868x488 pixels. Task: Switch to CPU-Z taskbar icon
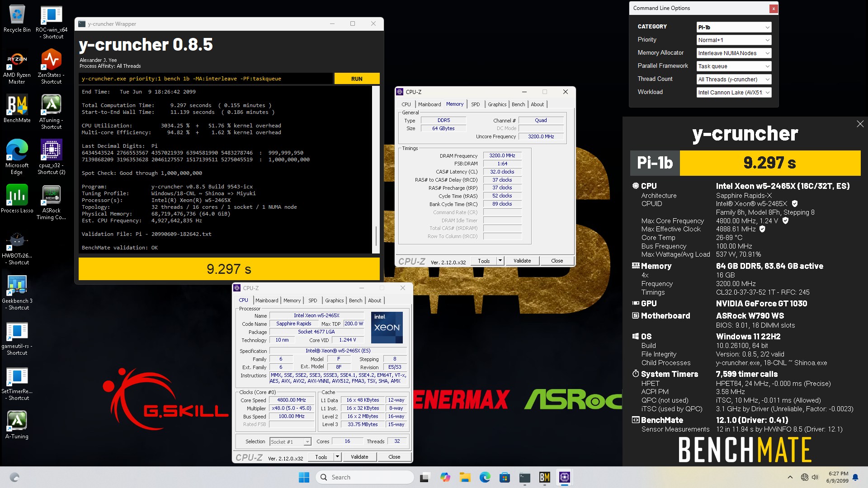565,477
